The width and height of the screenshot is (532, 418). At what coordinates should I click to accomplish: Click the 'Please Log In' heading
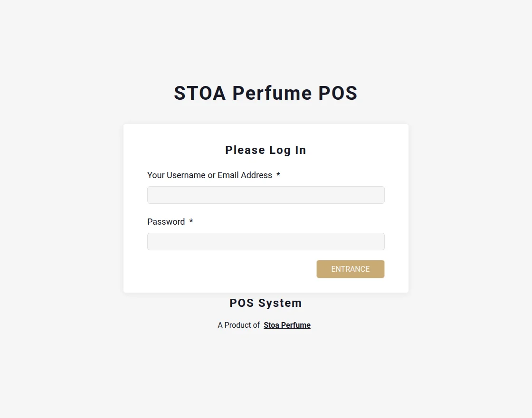click(266, 150)
